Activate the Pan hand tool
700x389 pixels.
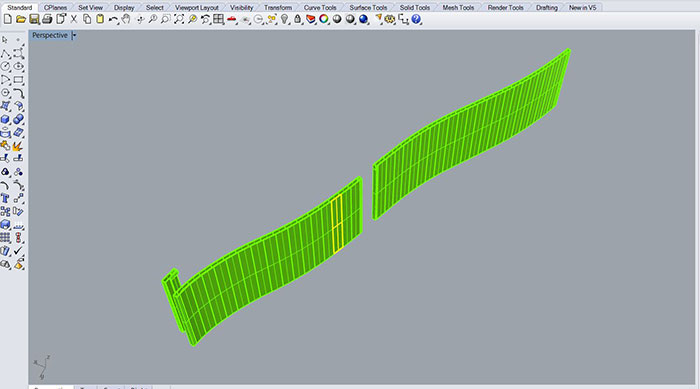(126, 19)
